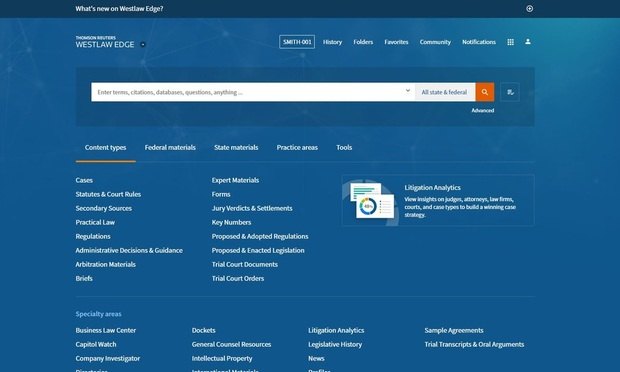Open Company Investigator
This screenshot has height=372, width=620.
point(108,359)
